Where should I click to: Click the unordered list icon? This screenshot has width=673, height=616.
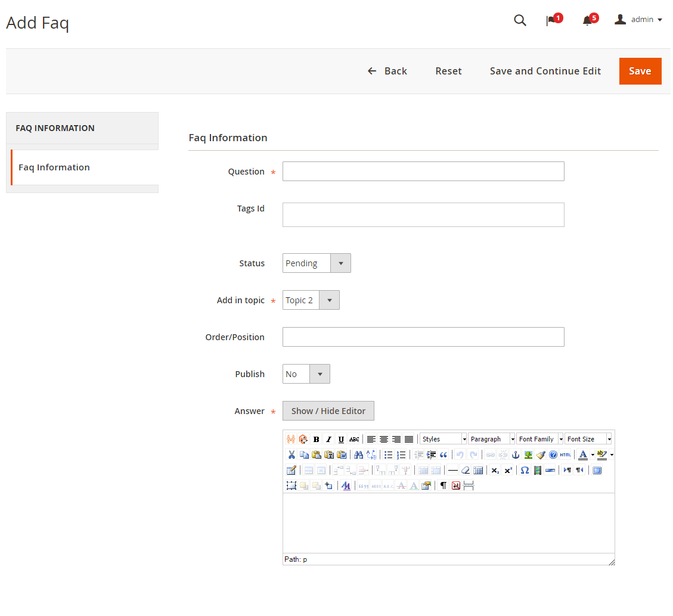(388, 455)
